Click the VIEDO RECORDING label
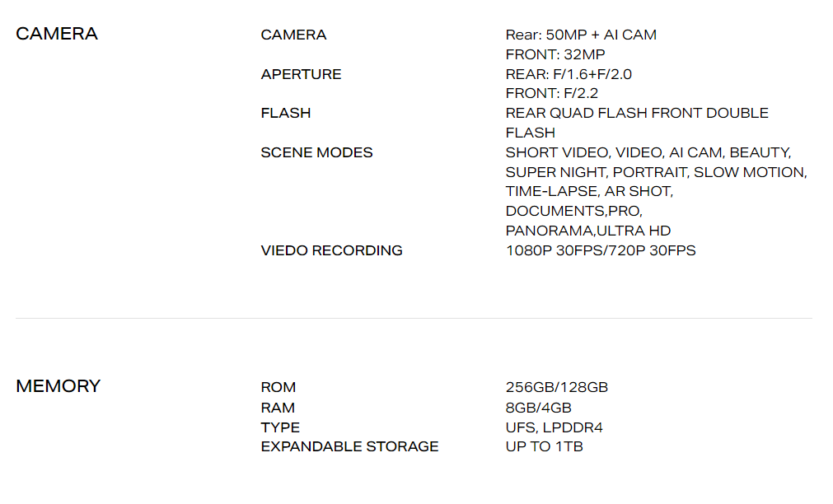833x504 pixels. click(x=331, y=250)
